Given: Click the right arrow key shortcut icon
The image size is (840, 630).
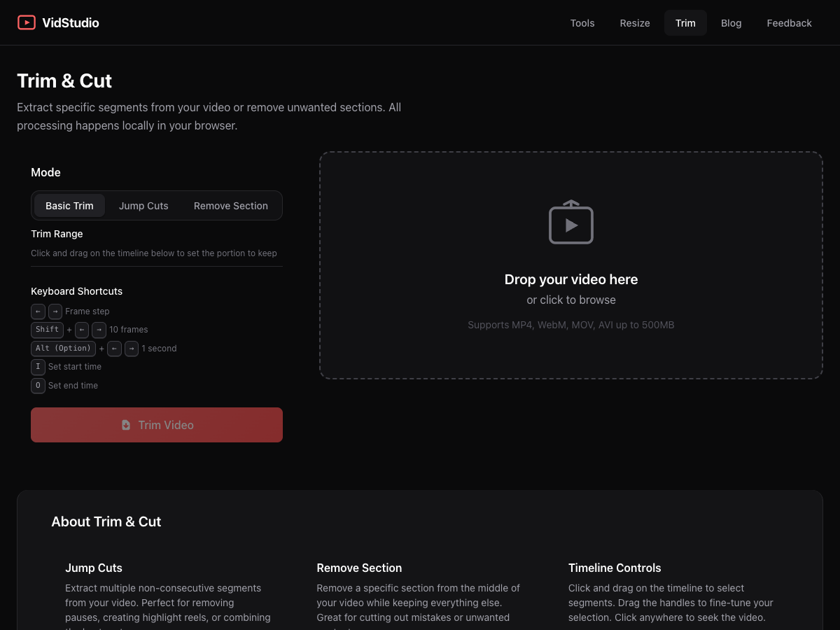Looking at the screenshot, I should 55,311.
